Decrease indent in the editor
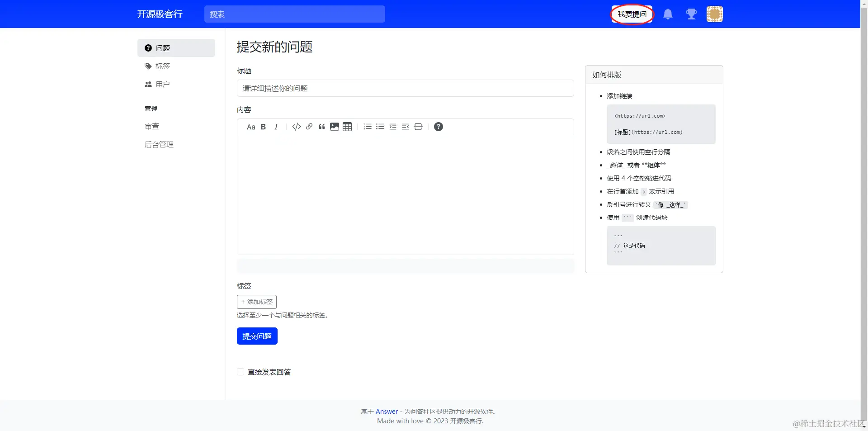This screenshot has width=868, height=431. point(406,127)
